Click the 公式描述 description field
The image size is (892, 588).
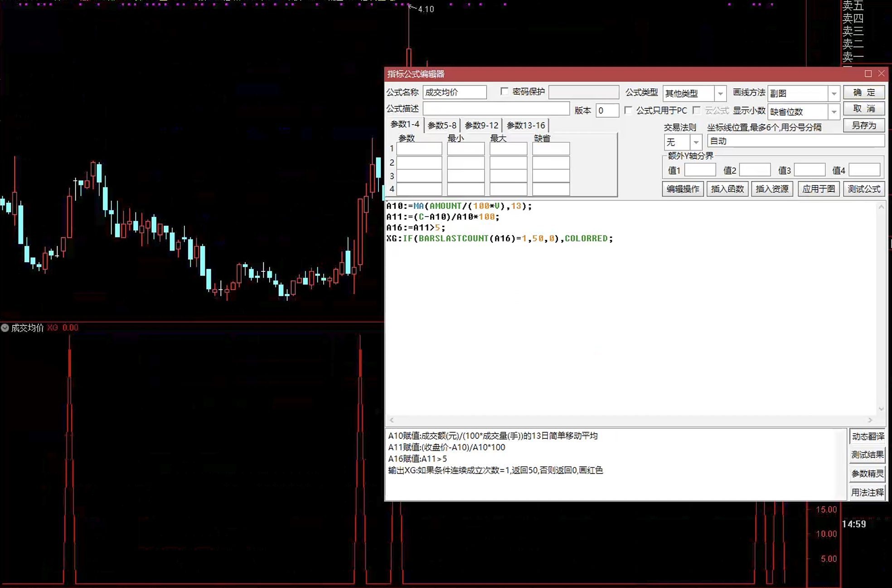click(x=496, y=109)
